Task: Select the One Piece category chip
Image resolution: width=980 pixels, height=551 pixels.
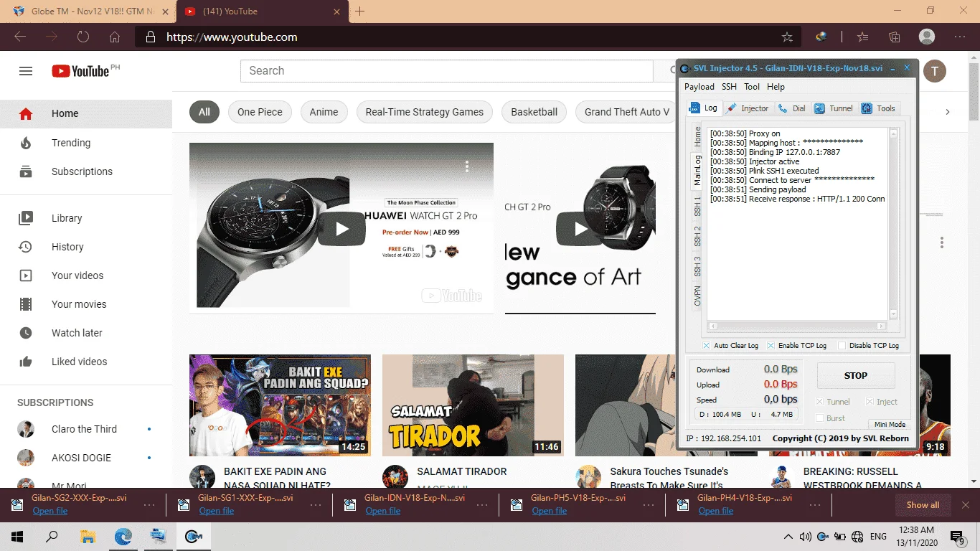Action: pyautogui.click(x=260, y=112)
